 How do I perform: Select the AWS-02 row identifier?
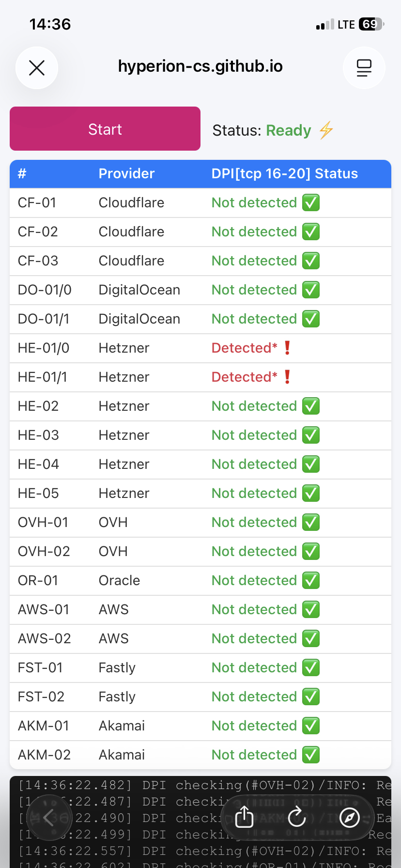click(44, 638)
